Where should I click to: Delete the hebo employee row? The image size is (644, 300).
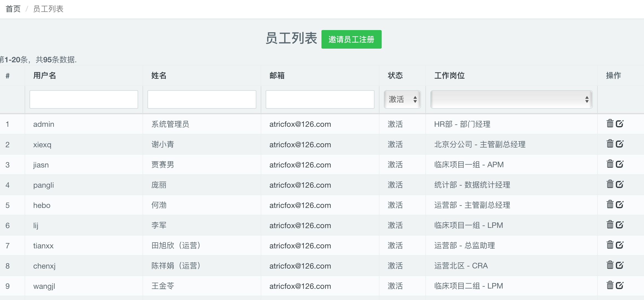tap(610, 204)
